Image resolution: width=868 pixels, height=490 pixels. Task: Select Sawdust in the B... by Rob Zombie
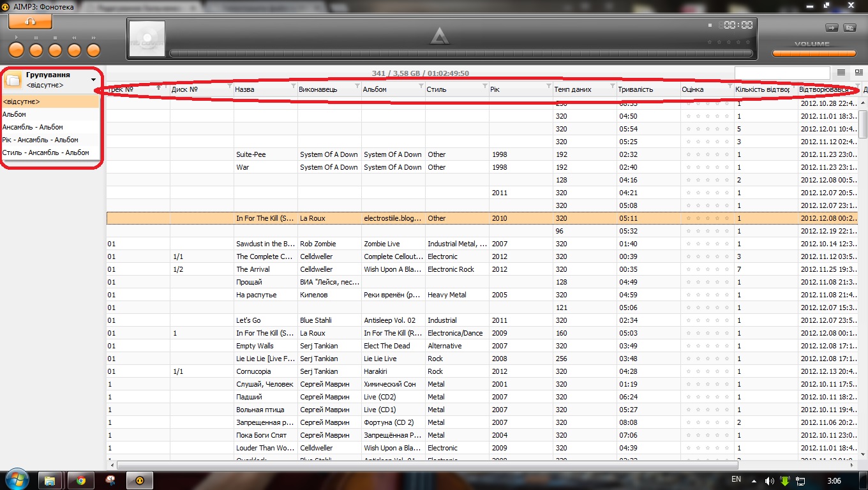pyautogui.click(x=483, y=244)
